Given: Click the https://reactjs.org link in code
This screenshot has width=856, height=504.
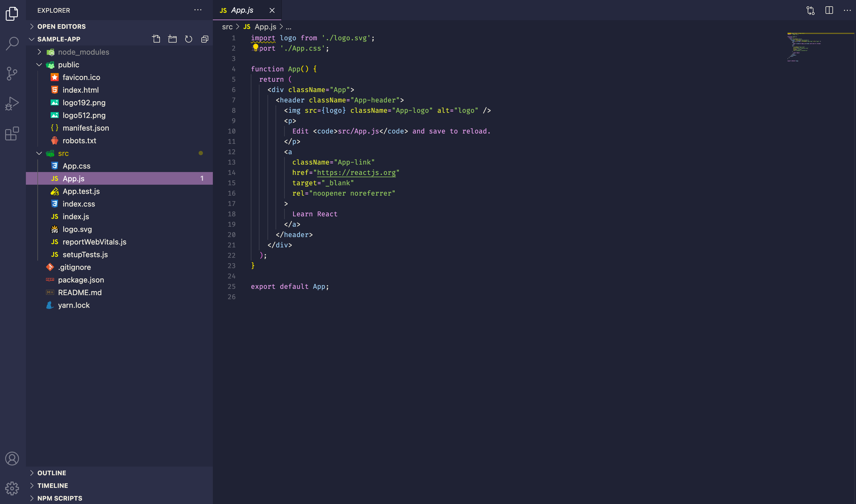Looking at the screenshot, I should [x=356, y=173].
